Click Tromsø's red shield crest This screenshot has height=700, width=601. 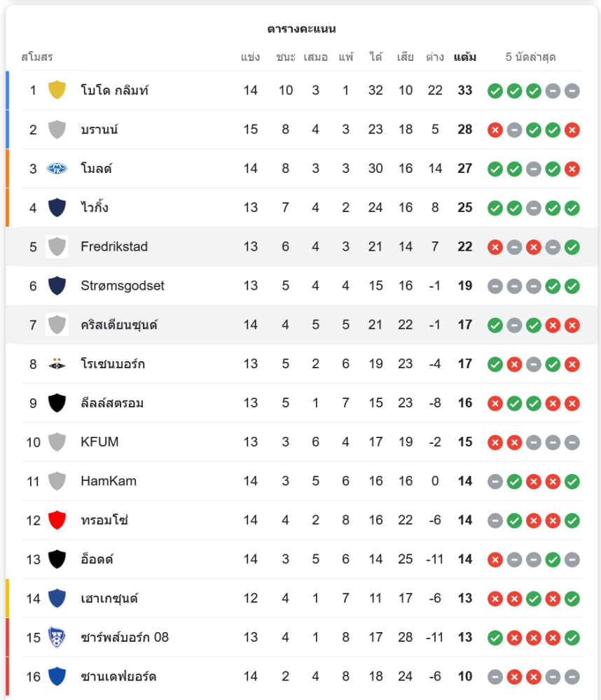pyautogui.click(x=57, y=520)
